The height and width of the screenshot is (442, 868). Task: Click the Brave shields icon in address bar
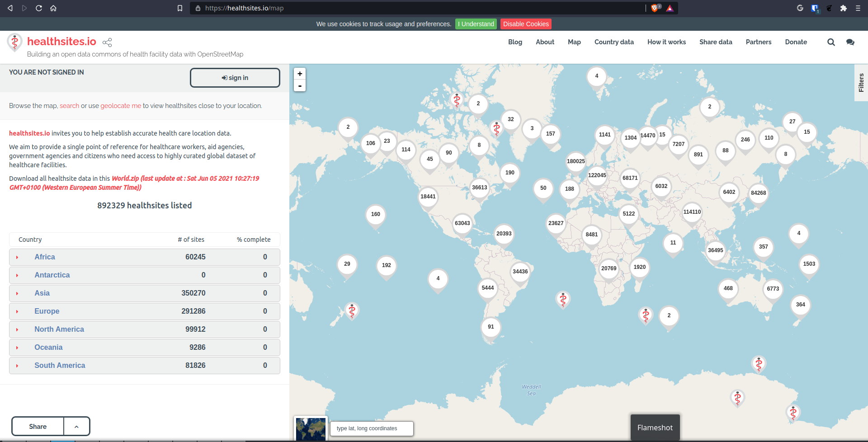(x=655, y=8)
